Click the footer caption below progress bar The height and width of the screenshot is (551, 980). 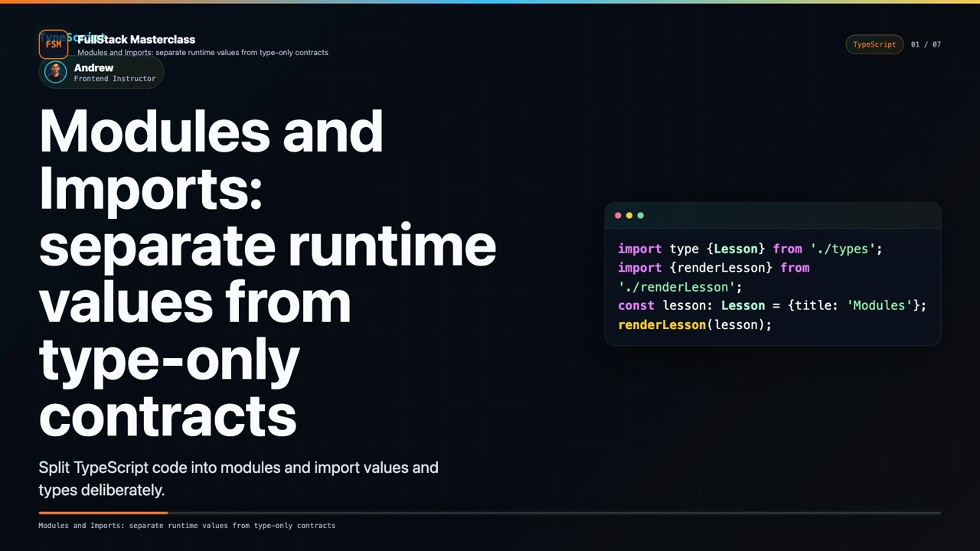click(187, 526)
